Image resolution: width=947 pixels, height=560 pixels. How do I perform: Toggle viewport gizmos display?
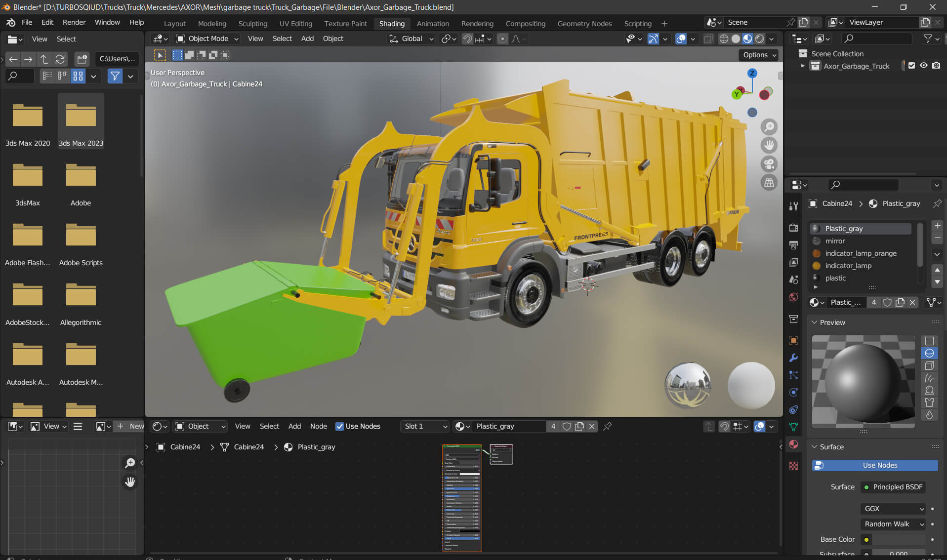pos(653,39)
